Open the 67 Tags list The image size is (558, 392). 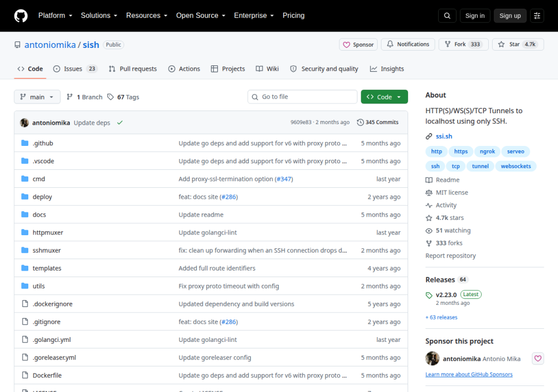(123, 97)
